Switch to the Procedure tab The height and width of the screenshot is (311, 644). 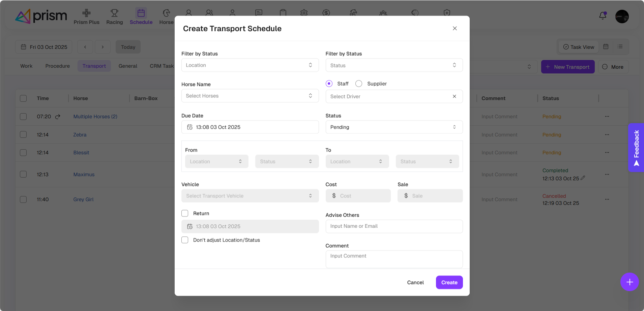(x=58, y=66)
